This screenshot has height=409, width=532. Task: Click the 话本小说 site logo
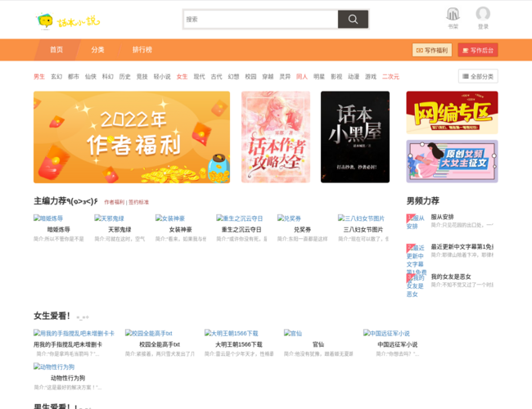coord(68,21)
